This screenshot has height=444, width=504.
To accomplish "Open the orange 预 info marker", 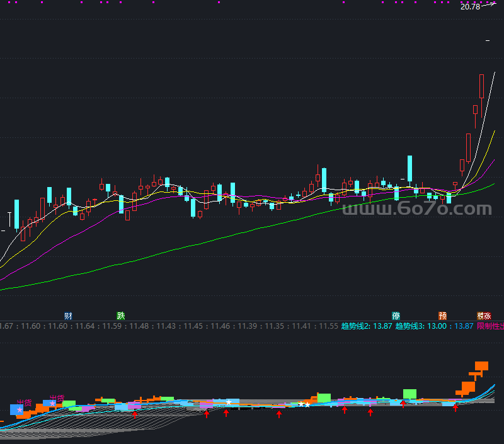I will [x=443, y=316].
